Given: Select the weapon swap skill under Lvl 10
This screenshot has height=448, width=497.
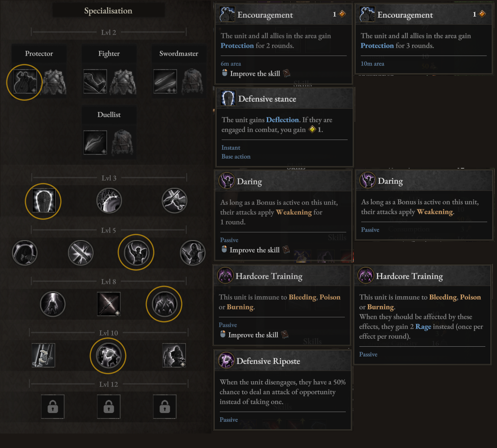Looking at the screenshot, I should (43, 356).
